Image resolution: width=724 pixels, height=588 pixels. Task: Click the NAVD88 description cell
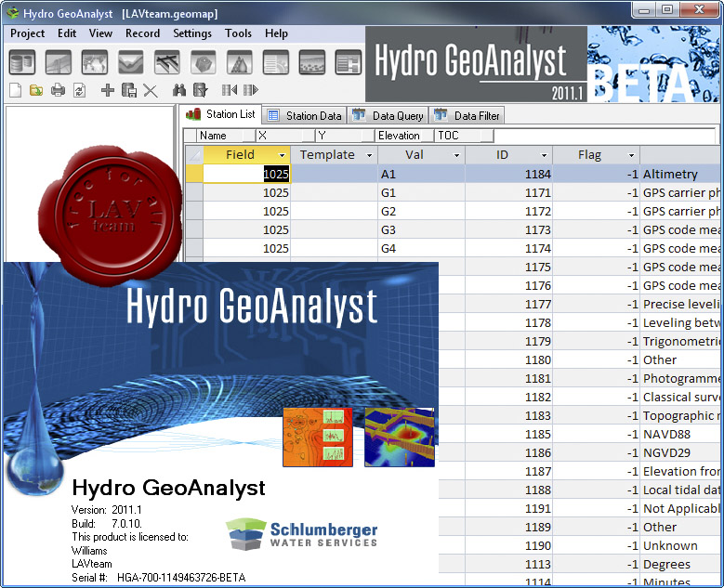(x=681, y=434)
